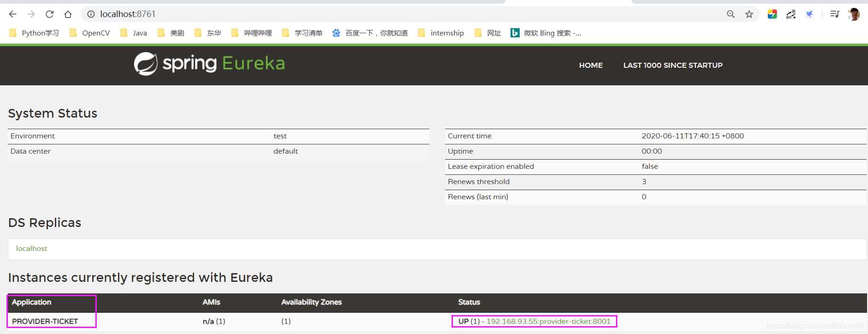Screen dimensions: 868x334
Task: Open the blue bird extension icon
Action: coord(809,14)
